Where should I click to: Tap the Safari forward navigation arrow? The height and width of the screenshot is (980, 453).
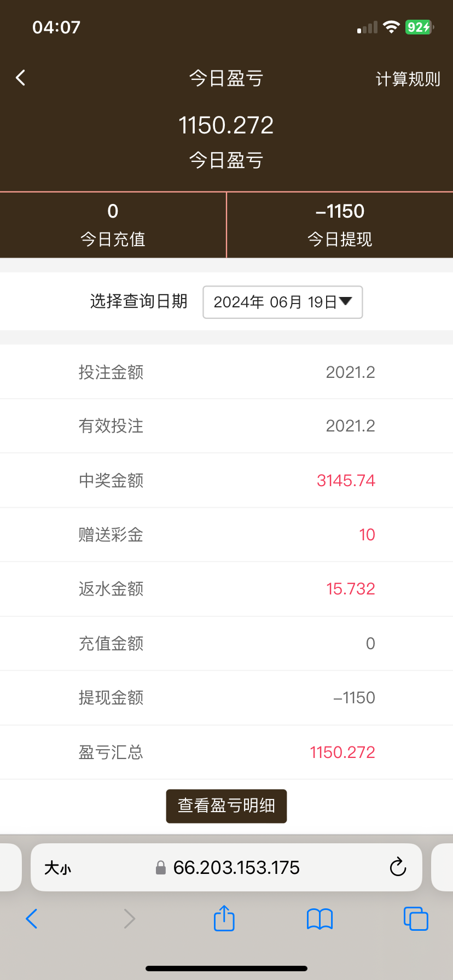click(129, 919)
